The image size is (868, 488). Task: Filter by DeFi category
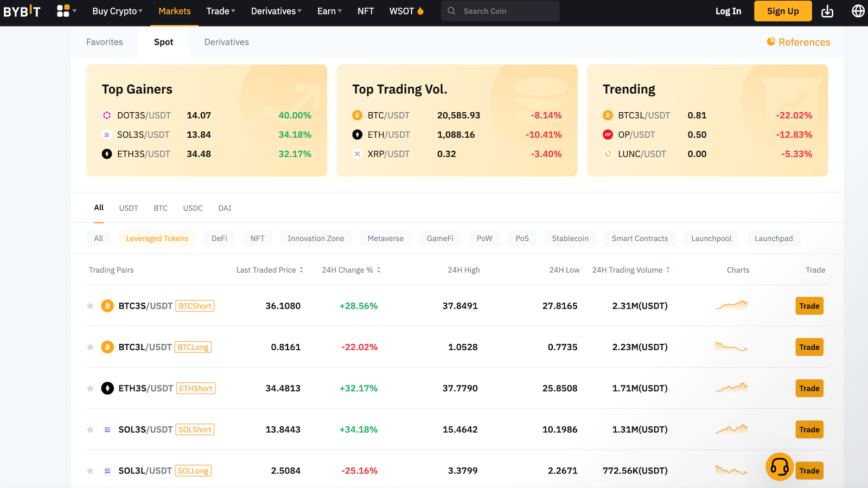click(x=219, y=239)
